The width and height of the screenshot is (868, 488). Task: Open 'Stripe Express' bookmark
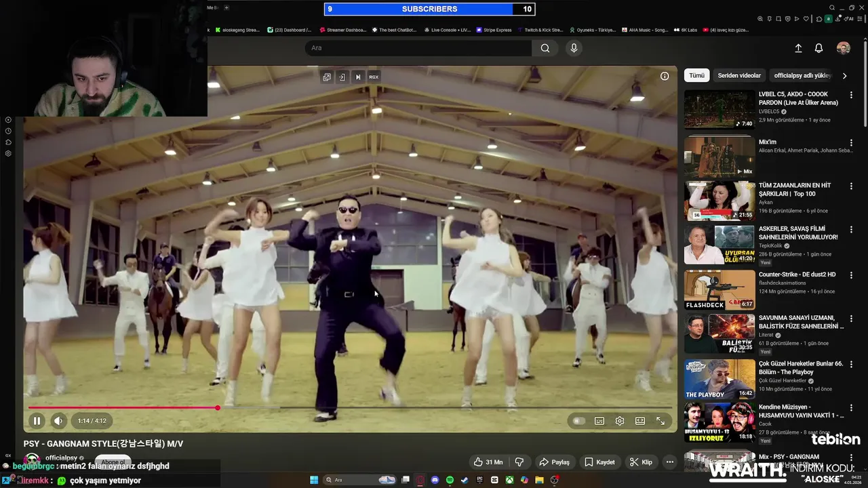[493, 30]
